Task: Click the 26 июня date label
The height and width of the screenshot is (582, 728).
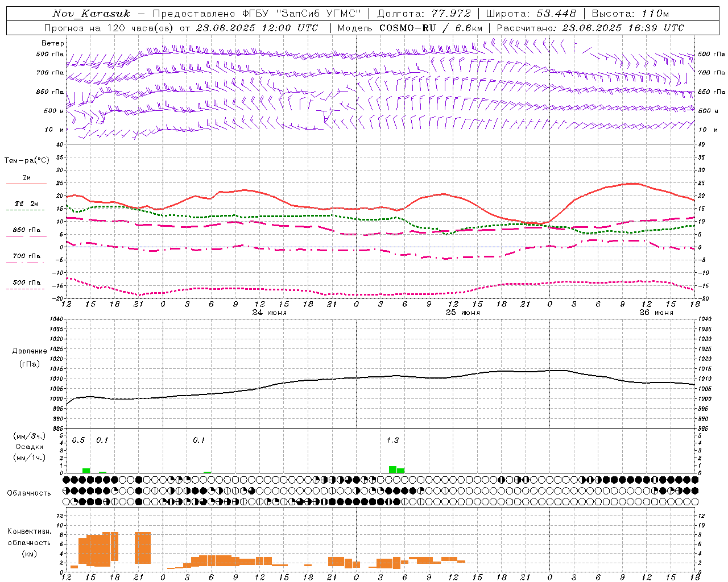Action: click(656, 313)
